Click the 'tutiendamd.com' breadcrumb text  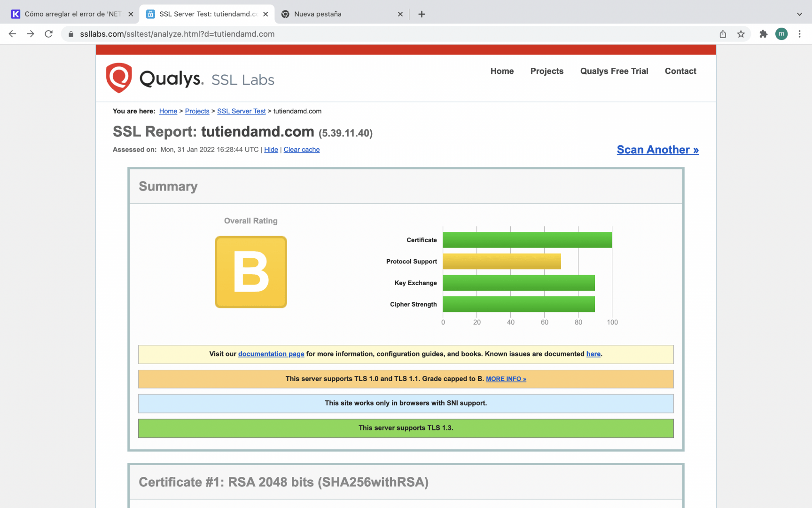297,111
